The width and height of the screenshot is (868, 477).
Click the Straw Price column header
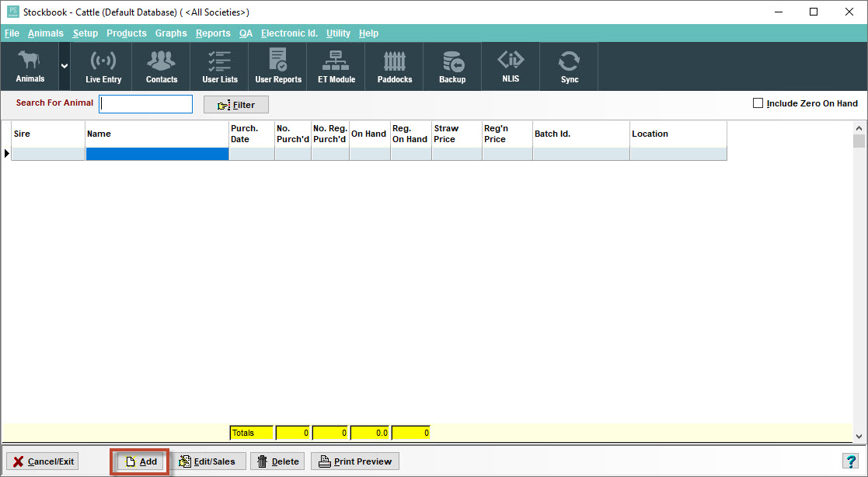pos(457,134)
